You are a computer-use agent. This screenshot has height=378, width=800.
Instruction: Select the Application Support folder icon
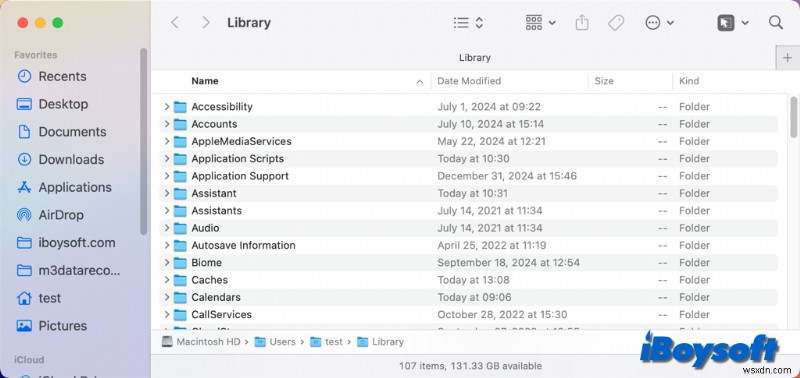[x=180, y=176]
